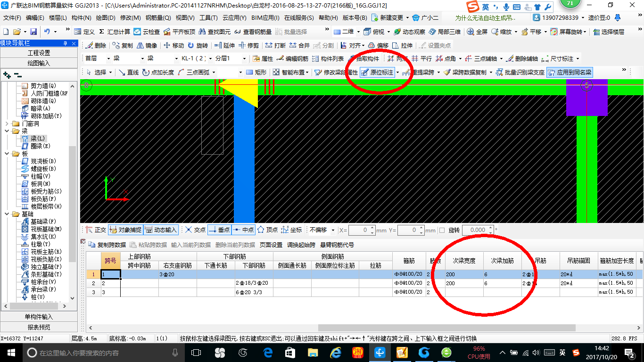Select the 删除 delete tool
This screenshot has width=644, height=362.
coord(96,45)
